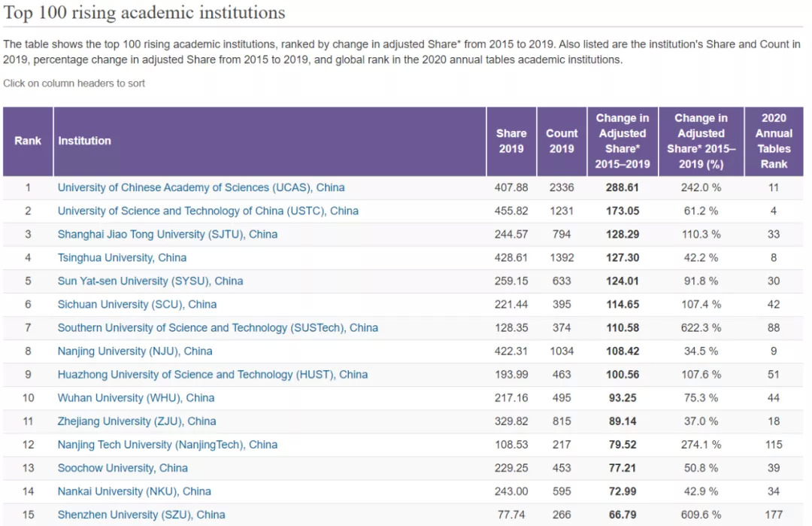Open the SUSTech institution link
Screen dimensions: 812x526
(217, 327)
